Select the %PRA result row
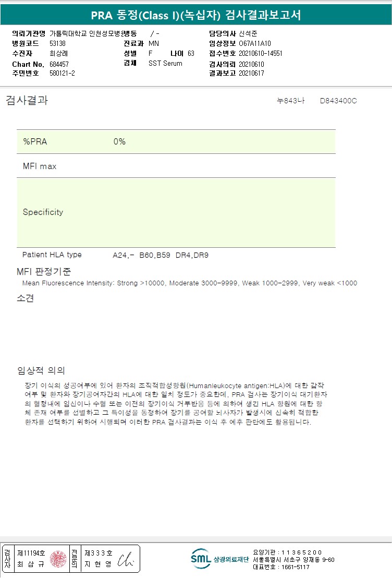This screenshot has width=392, height=578. click(176, 141)
